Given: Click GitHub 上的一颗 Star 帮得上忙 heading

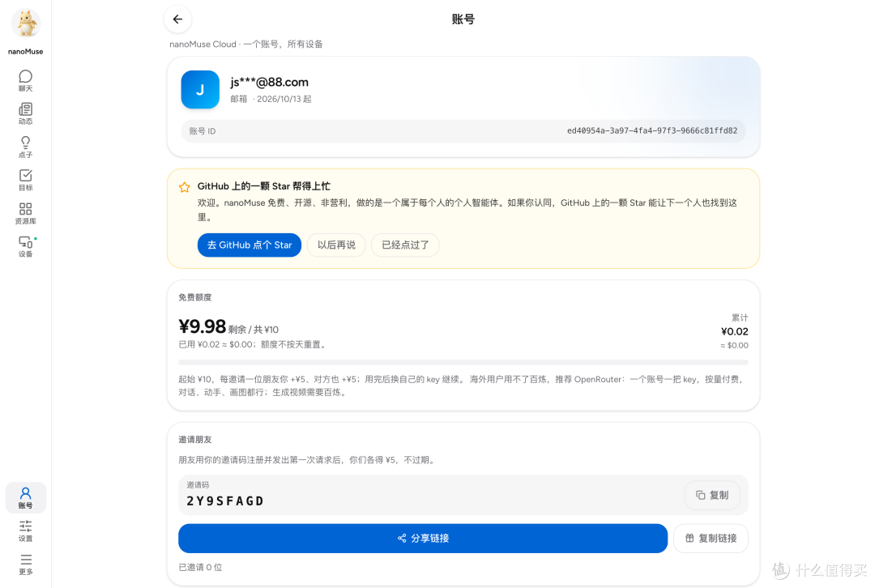Looking at the screenshot, I should [x=264, y=186].
